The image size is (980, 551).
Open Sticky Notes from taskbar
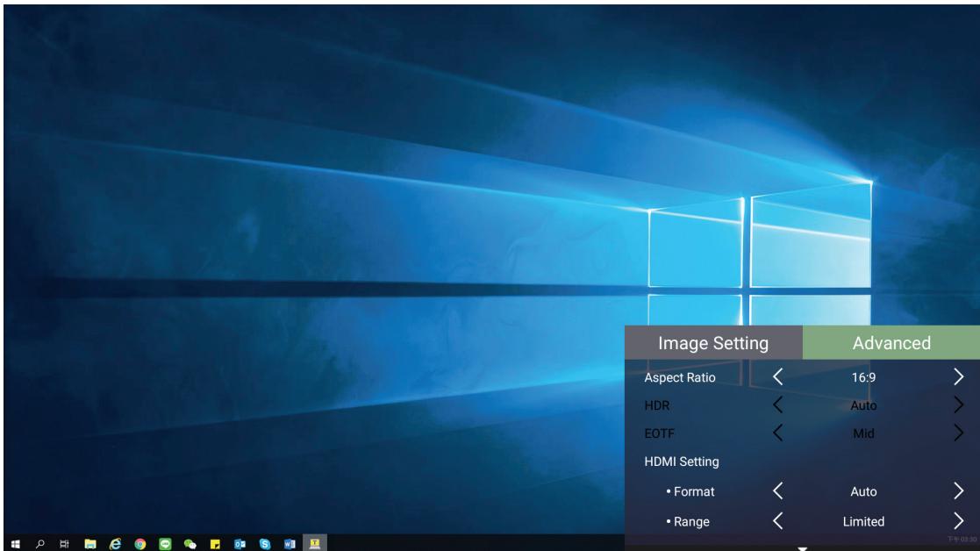coord(215,544)
